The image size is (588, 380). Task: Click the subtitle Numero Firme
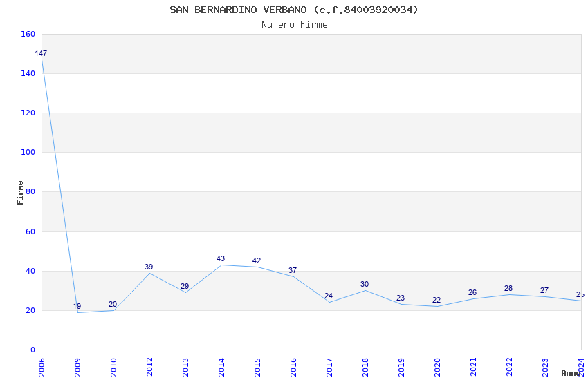click(295, 25)
